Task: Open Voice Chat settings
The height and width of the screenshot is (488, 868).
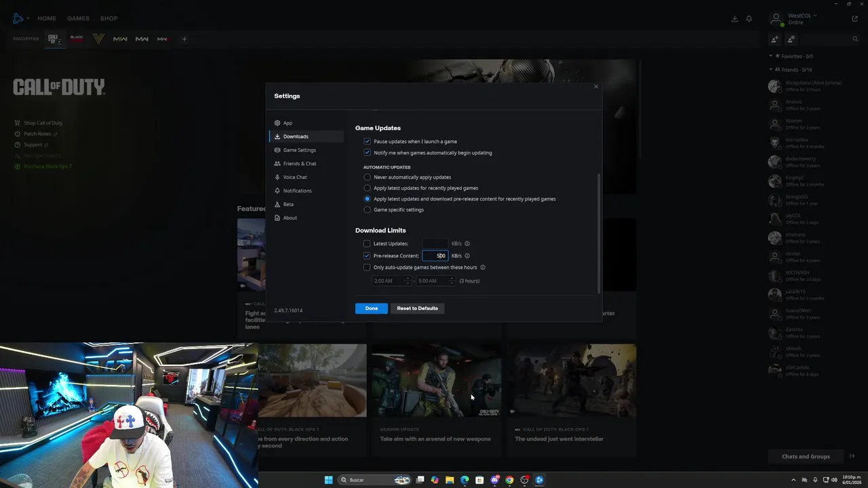Action: (x=306, y=177)
